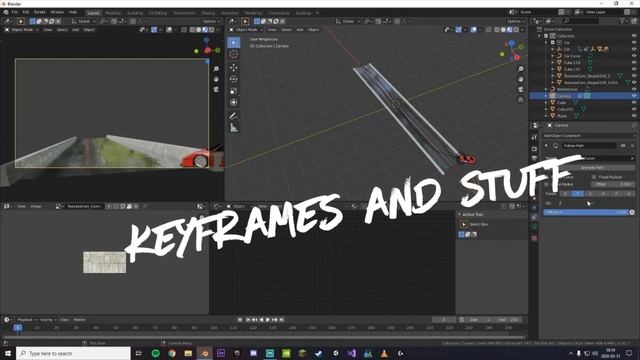
Task: Enable the Fixed Position checkbox
Action: [594, 177]
